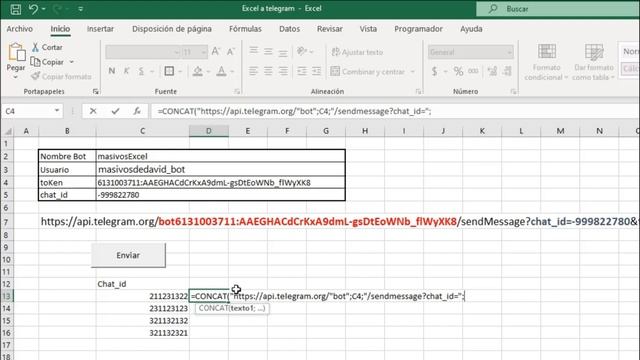Switch to the Programador tab
Image resolution: width=640 pixels, height=360 pixels.
418,29
